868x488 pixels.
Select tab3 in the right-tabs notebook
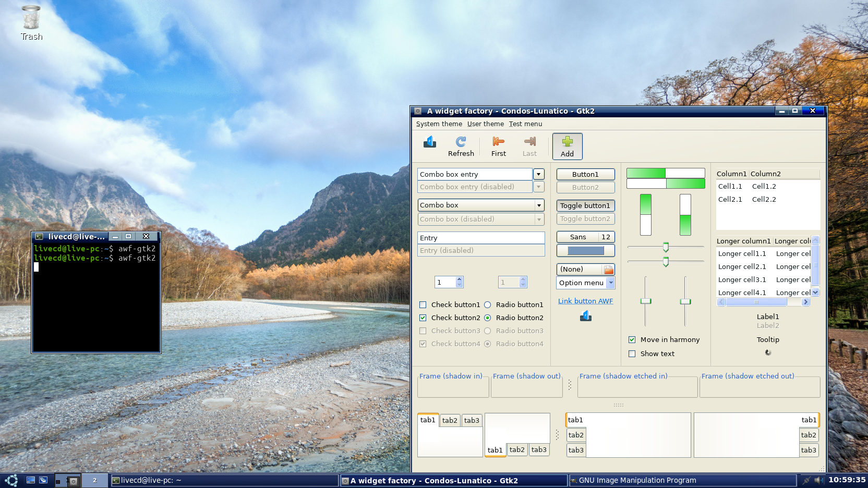pos(809,450)
